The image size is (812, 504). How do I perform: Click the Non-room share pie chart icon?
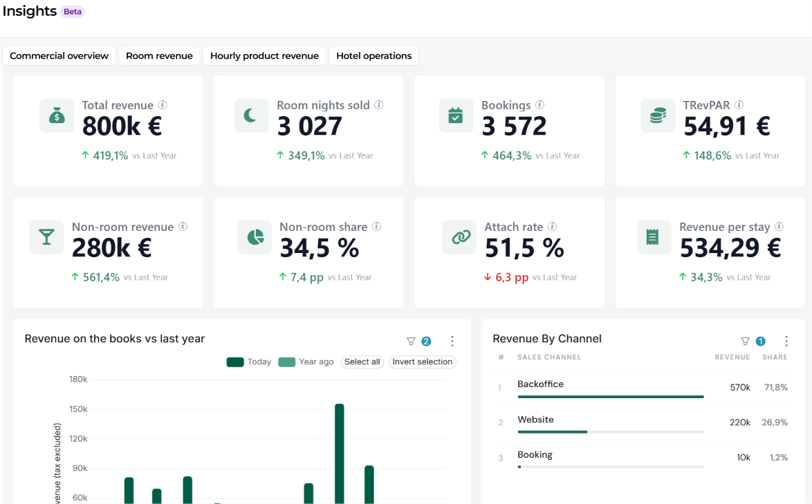(x=255, y=238)
